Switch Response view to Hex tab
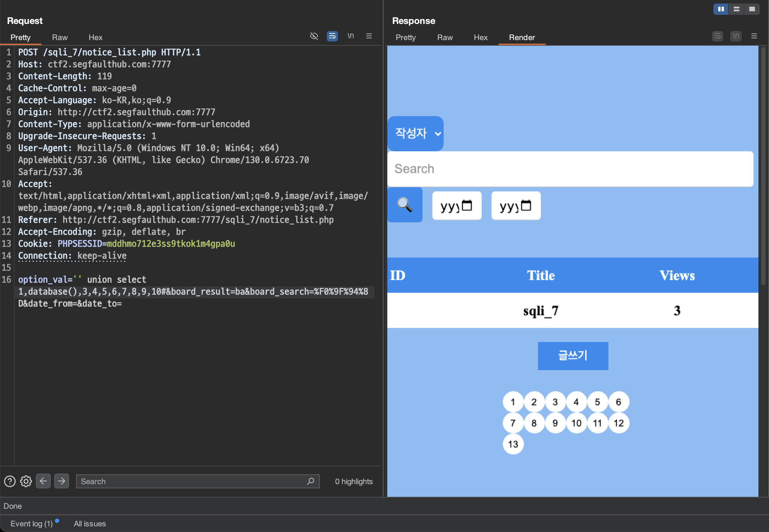 [480, 37]
